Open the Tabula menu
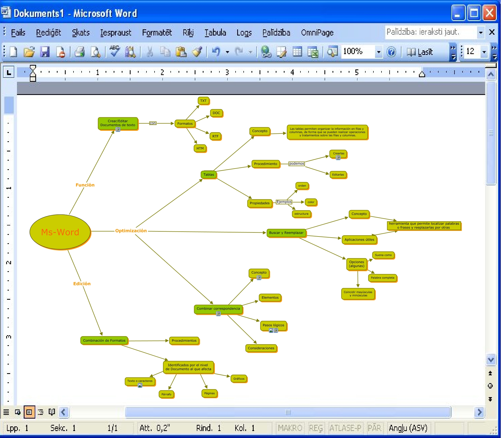Viewport: 504px width, 438px height. pyautogui.click(x=215, y=33)
